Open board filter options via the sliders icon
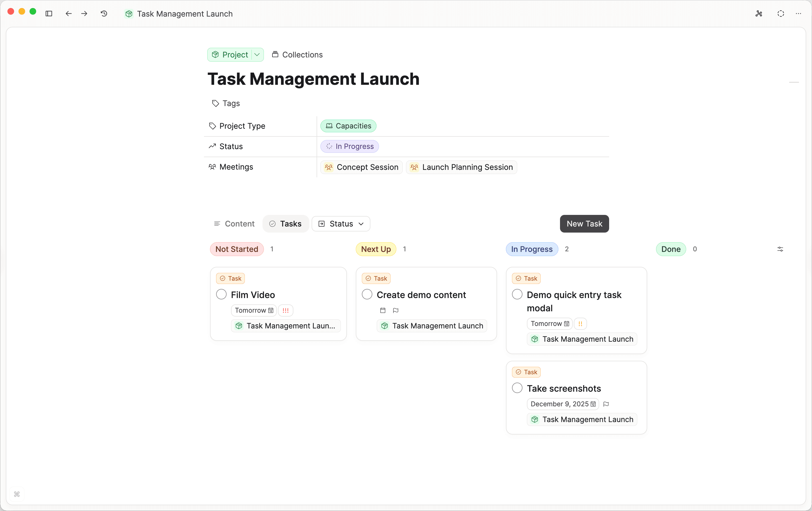Image resolution: width=812 pixels, height=511 pixels. click(781, 249)
